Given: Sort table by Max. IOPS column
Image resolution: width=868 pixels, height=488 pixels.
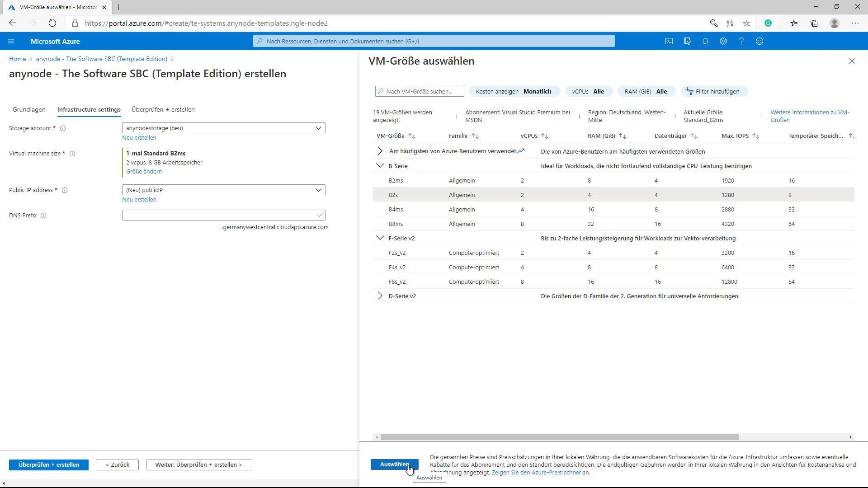Looking at the screenshot, I should 741,136.
